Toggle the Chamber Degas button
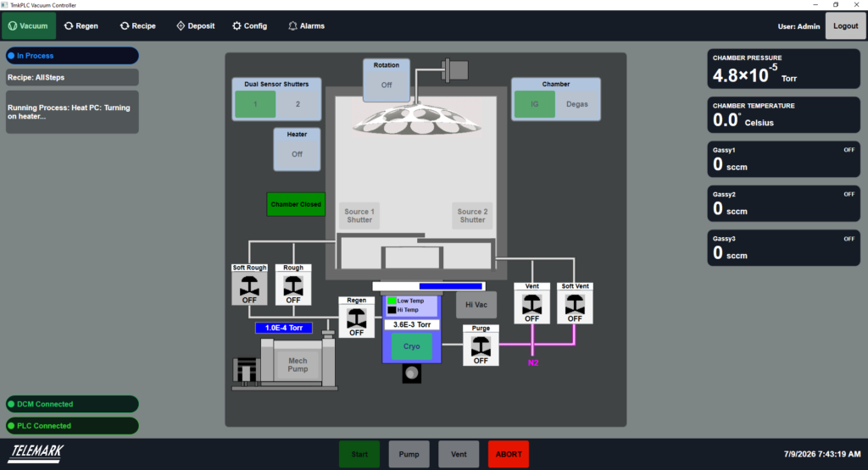 pyautogui.click(x=576, y=104)
